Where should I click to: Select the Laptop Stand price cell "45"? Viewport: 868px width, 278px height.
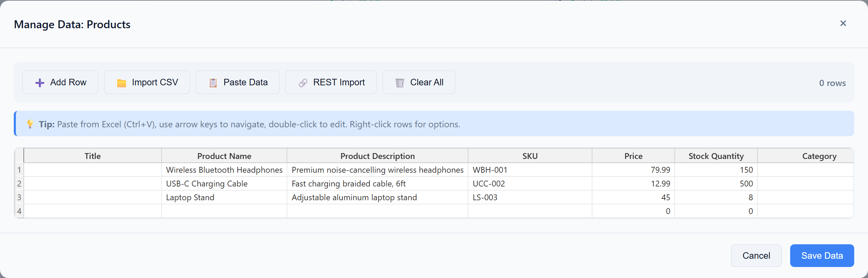pos(633,197)
